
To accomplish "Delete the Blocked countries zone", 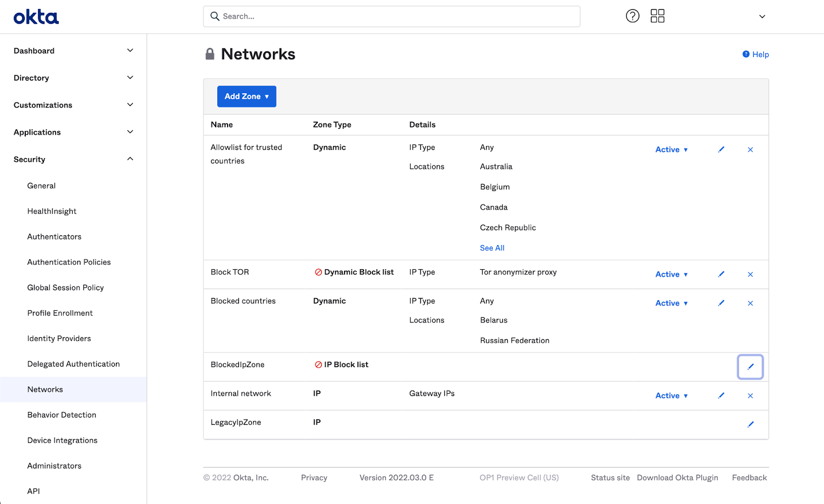I will point(750,303).
